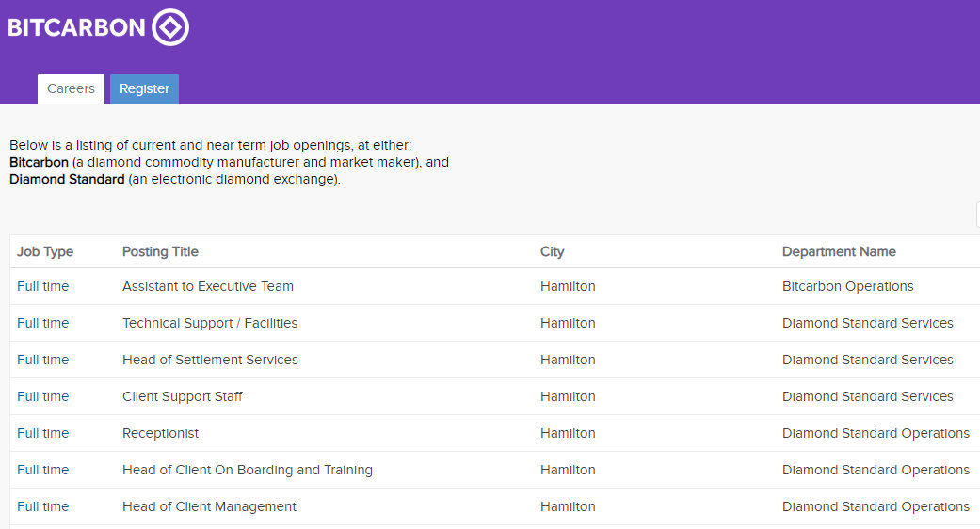
Task: Click the BITCARBON wordmark in the header
Action: [76, 27]
